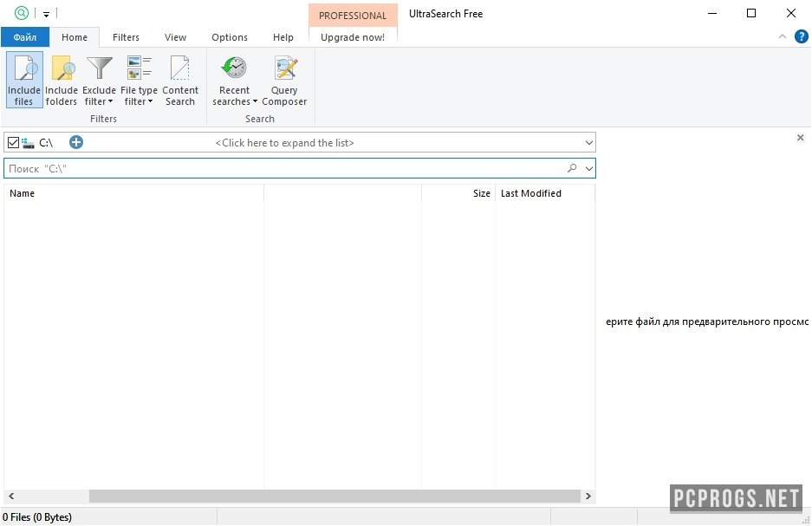812x526 pixels.
Task: Open the Upgrade now! tab
Action: pyautogui.click(x=353, y=37)
